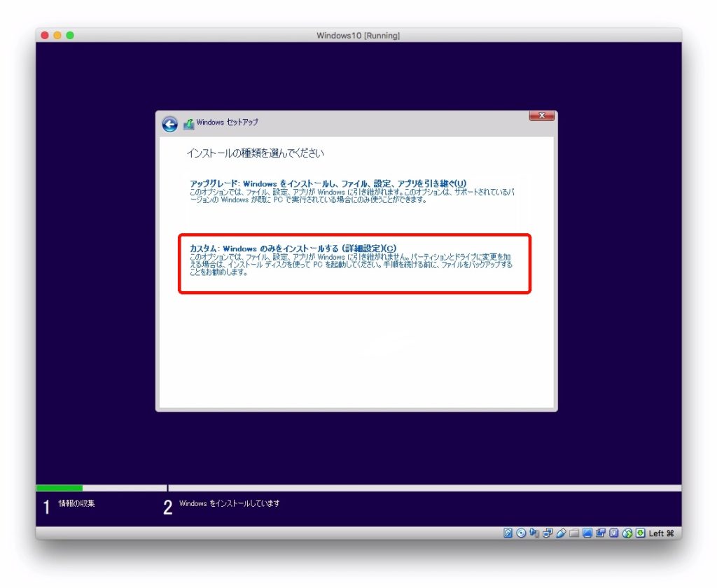
Task: Choose the アップグレード upgrade install option
Action: click(351, 192)
